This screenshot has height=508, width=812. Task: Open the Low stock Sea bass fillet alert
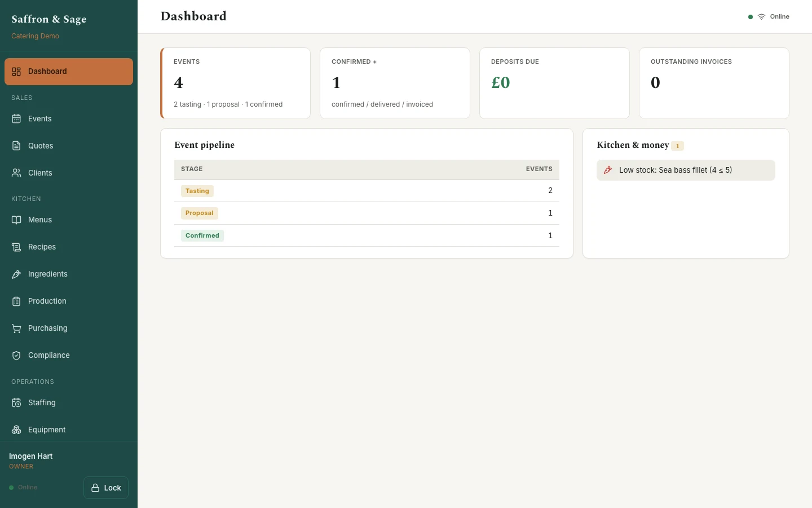686,170
